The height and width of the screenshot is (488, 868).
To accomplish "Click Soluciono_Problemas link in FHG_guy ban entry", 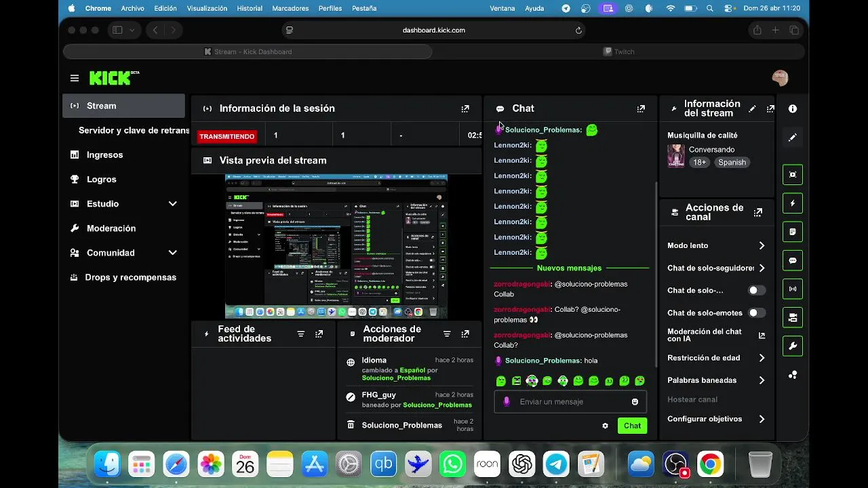I will click(437, 405).
